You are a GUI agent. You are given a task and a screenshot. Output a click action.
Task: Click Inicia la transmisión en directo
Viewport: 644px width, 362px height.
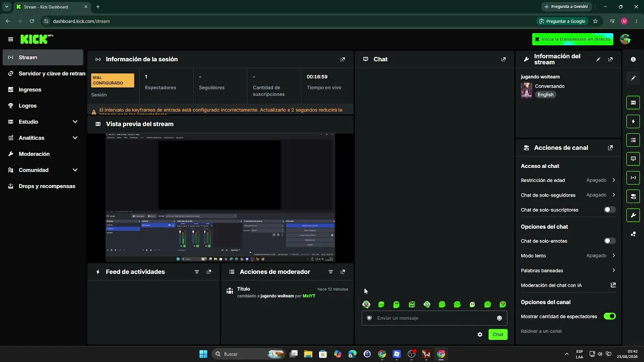pos(573,39)
